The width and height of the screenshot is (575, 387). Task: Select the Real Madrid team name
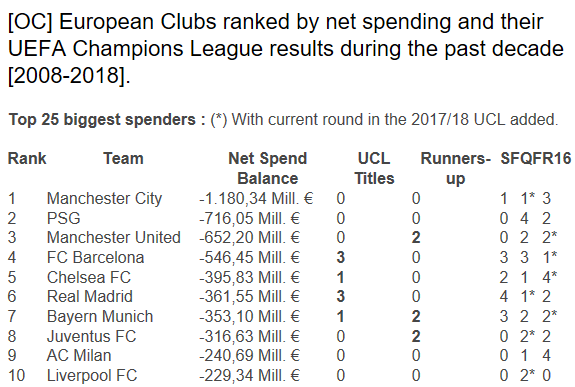coord(89,296)
